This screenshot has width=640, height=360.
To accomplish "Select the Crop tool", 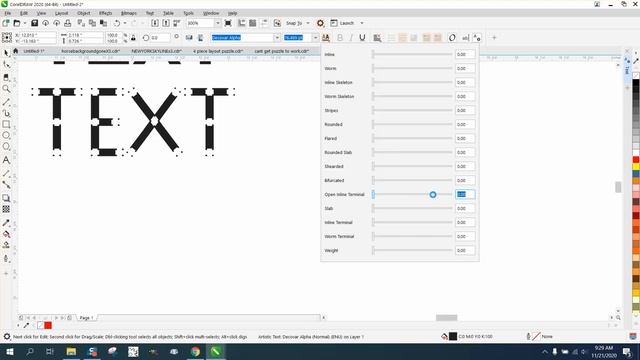I will click(6, 77).
